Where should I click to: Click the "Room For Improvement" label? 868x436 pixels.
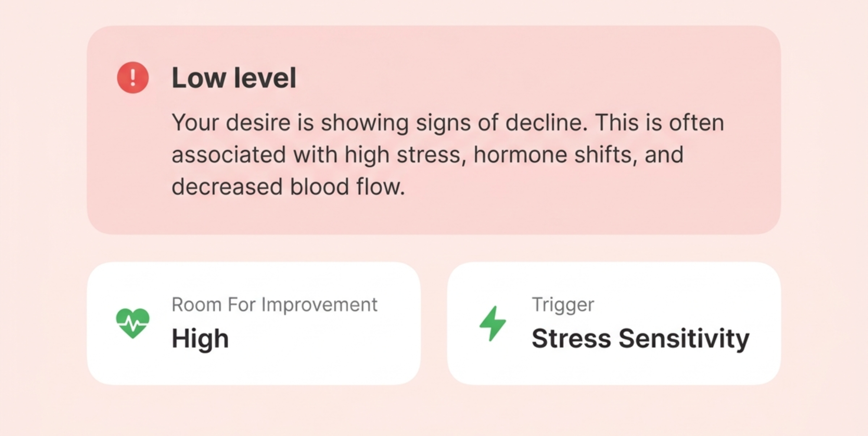click(274, 305)
